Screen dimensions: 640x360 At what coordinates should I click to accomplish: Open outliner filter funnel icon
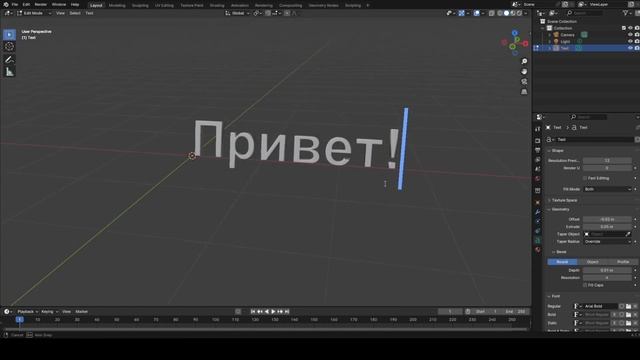(x=625, y=13)
